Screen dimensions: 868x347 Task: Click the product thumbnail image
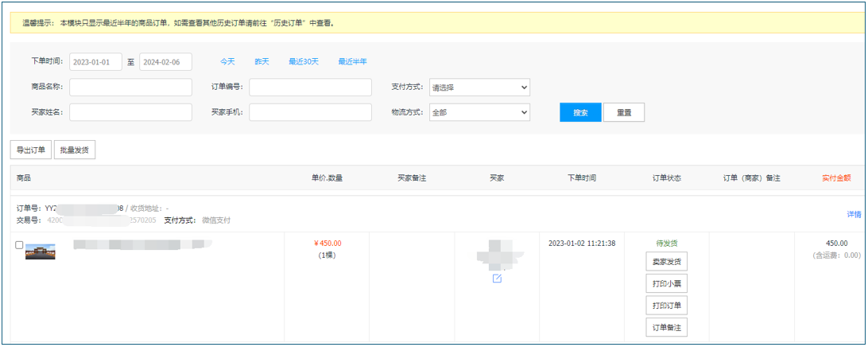41,251
